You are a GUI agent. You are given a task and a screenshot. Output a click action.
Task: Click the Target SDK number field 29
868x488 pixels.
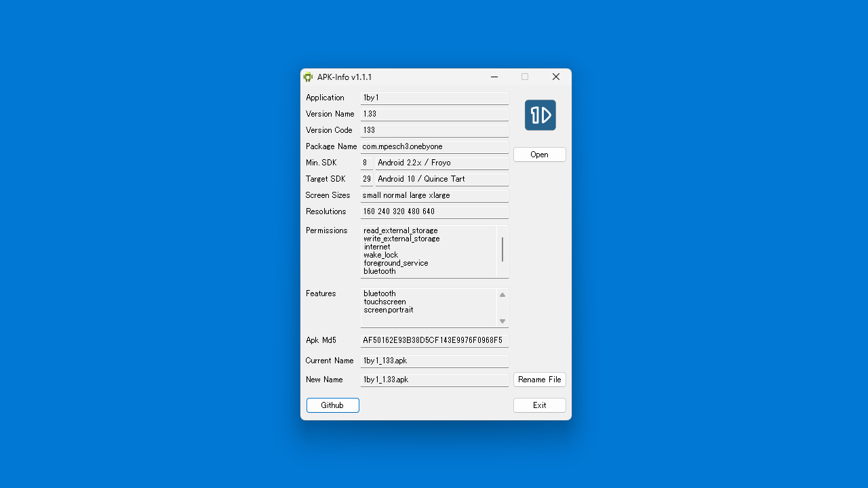(x=366, y=180)
